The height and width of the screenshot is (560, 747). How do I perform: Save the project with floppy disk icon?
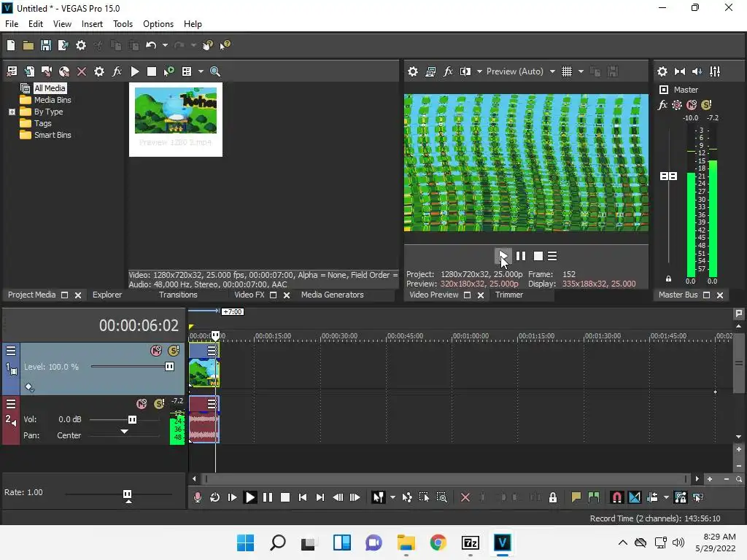point(46,45)
